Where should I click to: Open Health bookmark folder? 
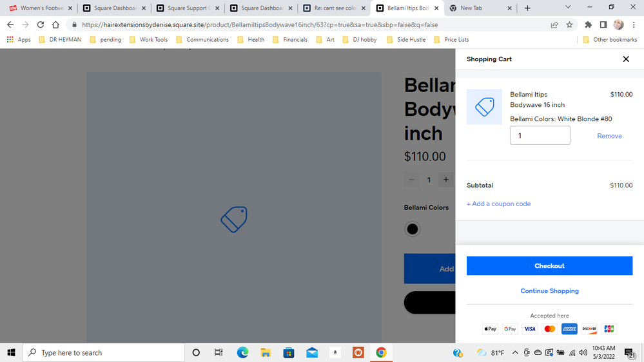click(251, 40)
